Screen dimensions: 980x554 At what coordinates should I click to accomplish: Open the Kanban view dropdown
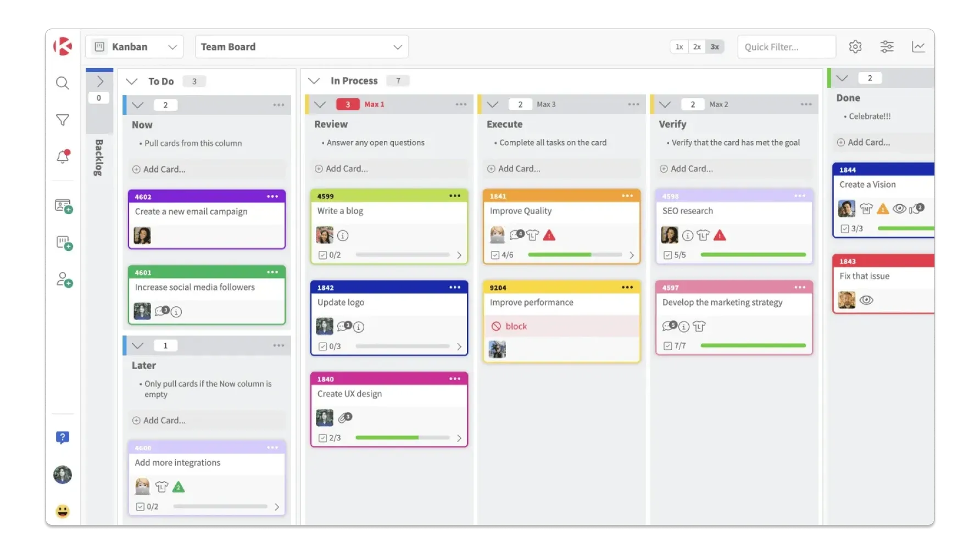136,47
